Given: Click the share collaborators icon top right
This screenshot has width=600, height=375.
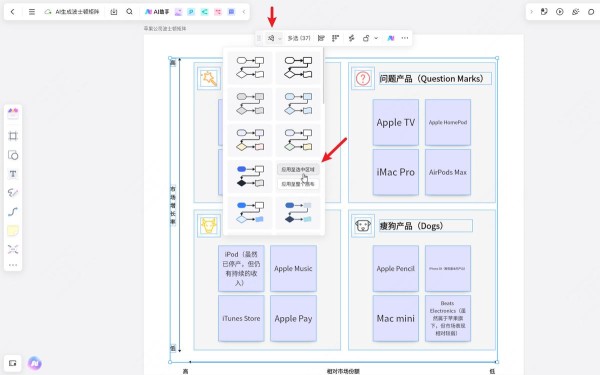Looking at the screenshot, I should [x=575, y=12].
